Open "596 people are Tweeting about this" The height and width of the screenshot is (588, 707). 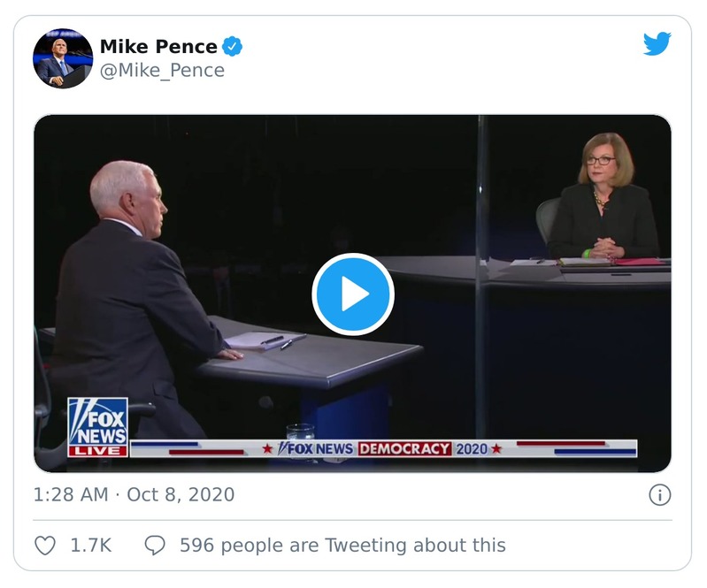[x=342, y=546]
